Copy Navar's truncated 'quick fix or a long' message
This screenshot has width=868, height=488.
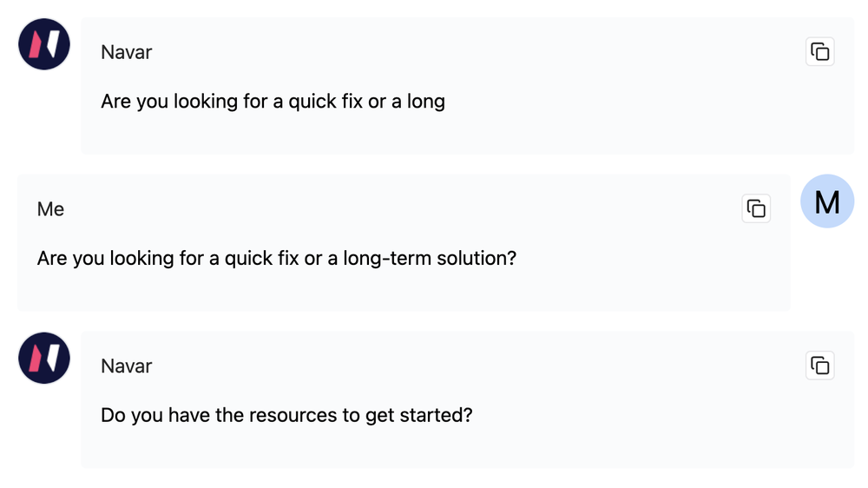tap(820, 52)
